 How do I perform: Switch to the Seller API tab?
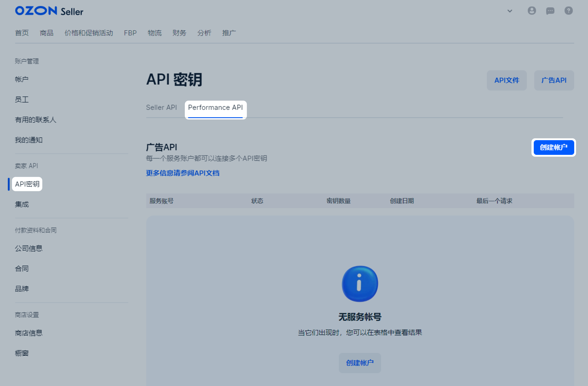[161, 107]
